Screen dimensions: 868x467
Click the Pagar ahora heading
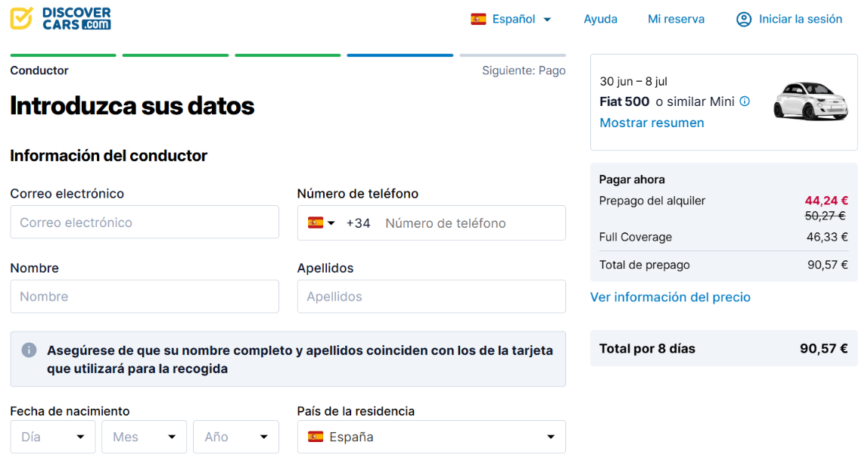(632, 179)
